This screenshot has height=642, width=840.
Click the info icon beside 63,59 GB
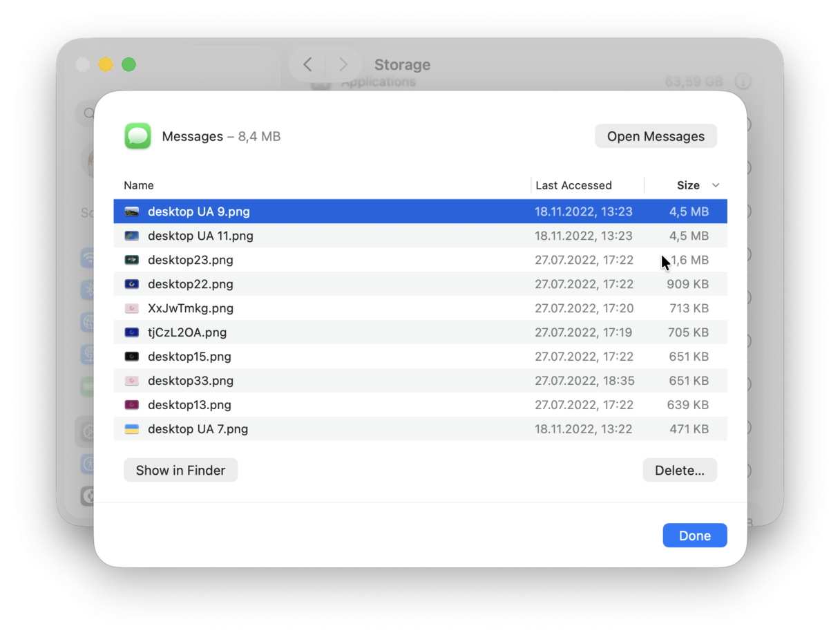(743, 81)
